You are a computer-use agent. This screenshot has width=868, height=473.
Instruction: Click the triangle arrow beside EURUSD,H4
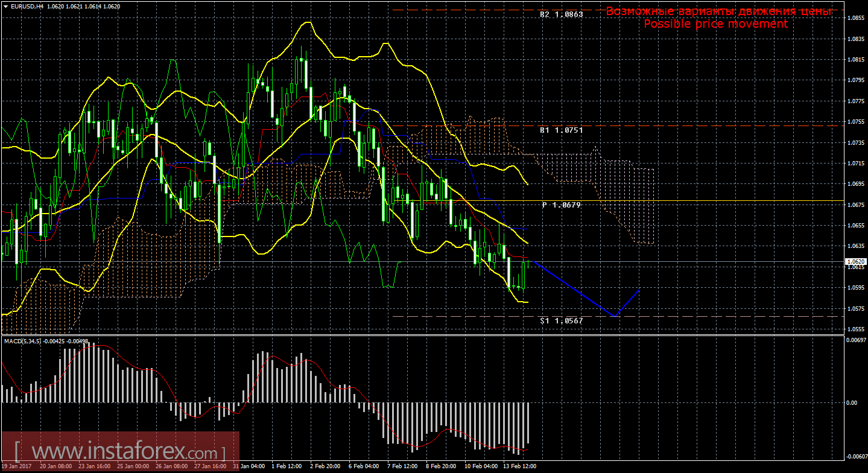tap(5, 6)
